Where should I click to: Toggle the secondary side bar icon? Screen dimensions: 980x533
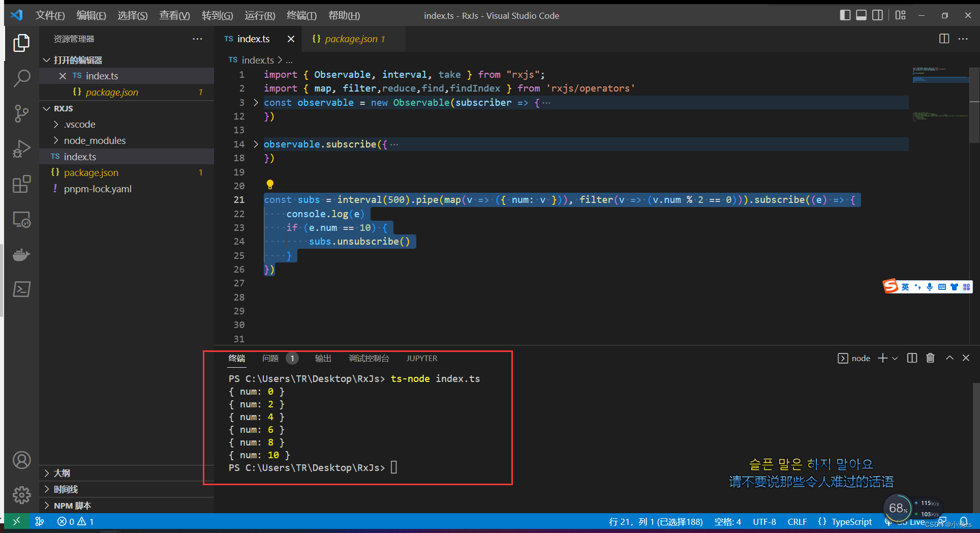coord(877,15)
